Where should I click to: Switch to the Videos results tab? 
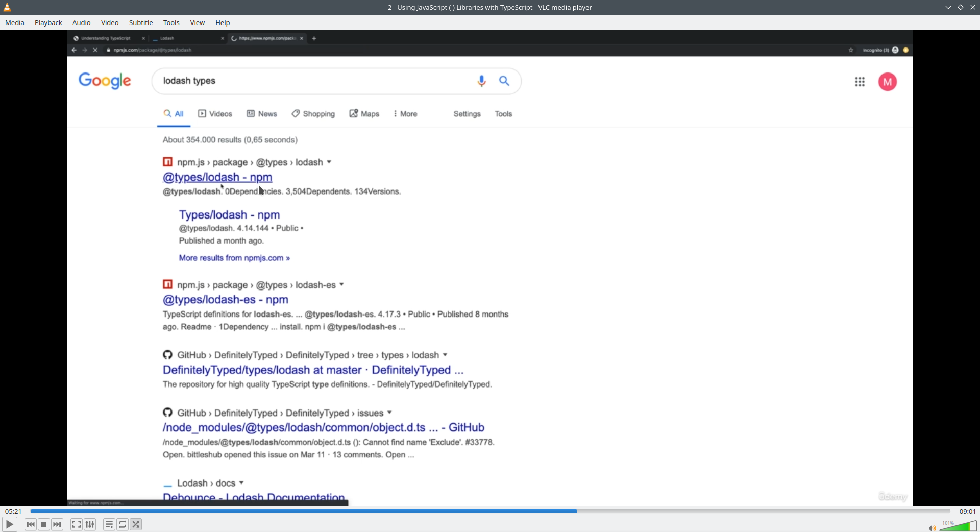click(x=215, y=114)
